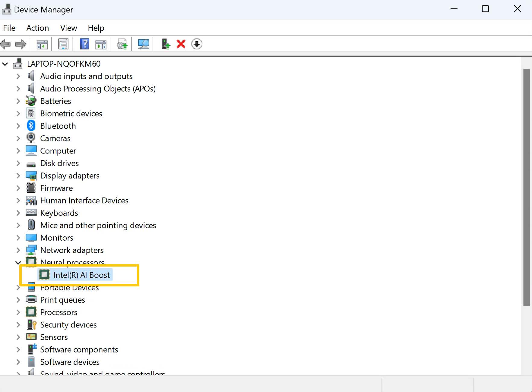532x392 pixels.
Task: Maximize the Device Manager window
Action: click(485, 9)
